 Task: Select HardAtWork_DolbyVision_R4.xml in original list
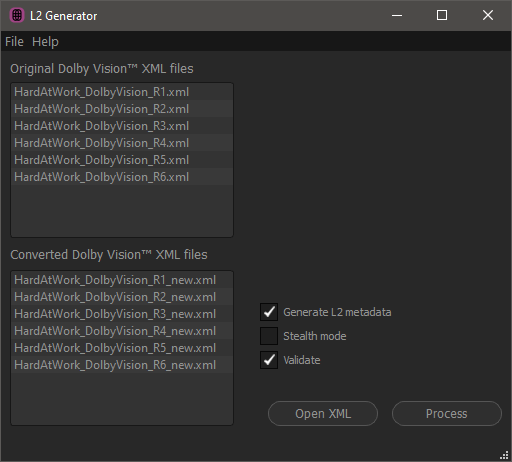coord(122,143)
